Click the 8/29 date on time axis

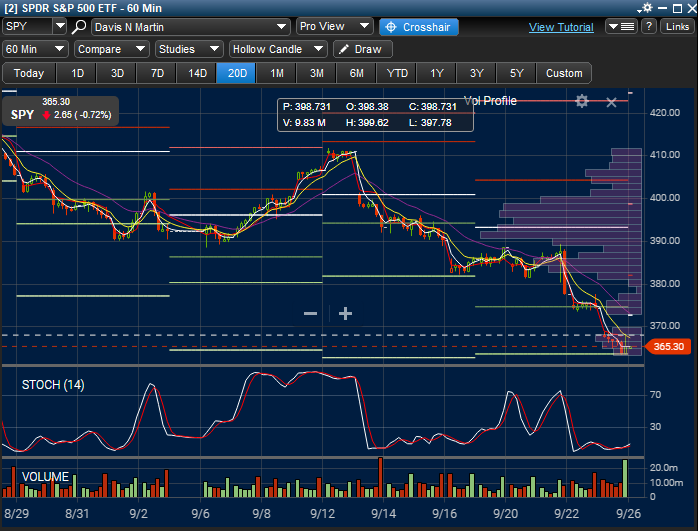[16, 514]
